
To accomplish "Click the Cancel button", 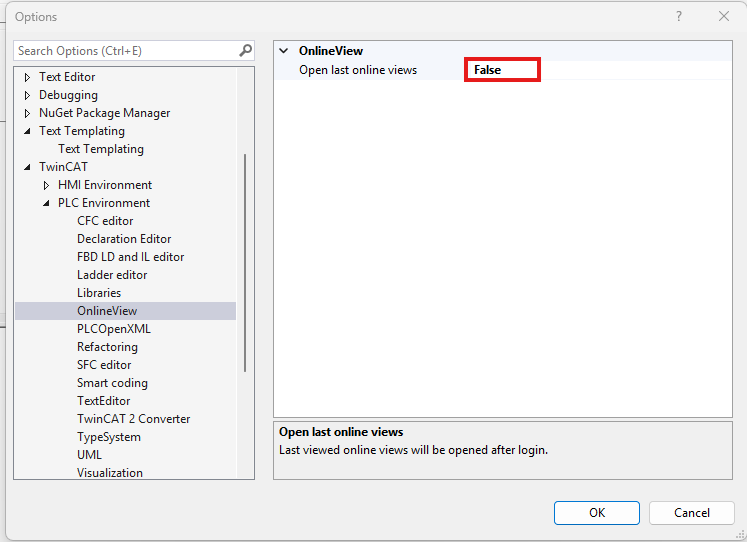I will (691, 513).
